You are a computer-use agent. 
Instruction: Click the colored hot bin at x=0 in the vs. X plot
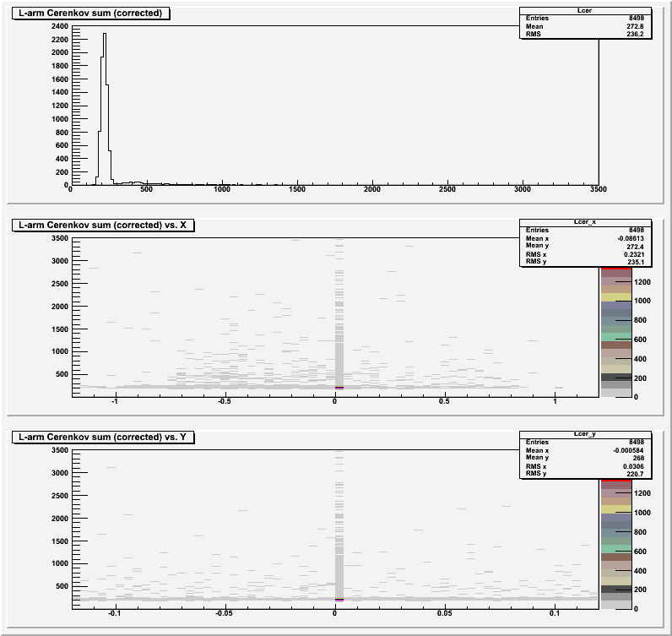(x=339, y=389)
